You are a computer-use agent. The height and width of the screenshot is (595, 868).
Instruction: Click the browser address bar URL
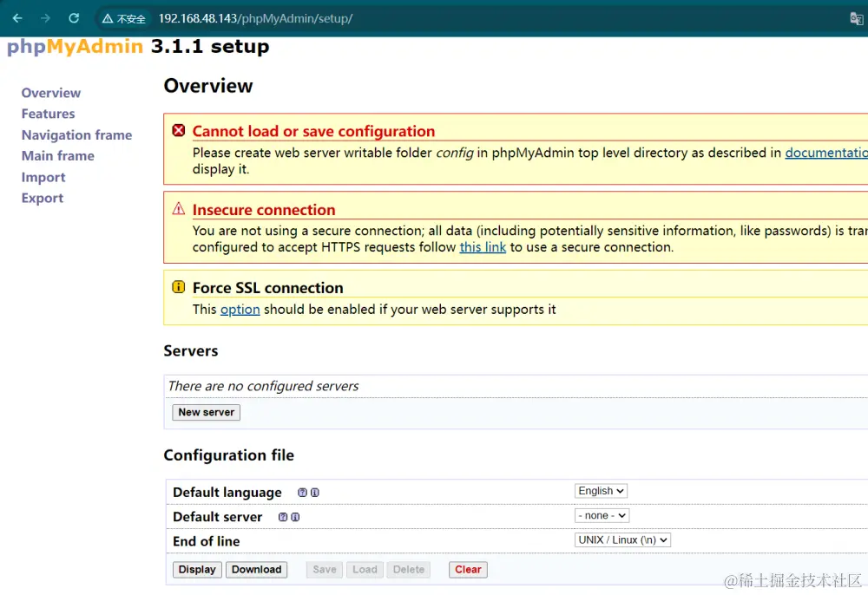click(x=255, y=18)
